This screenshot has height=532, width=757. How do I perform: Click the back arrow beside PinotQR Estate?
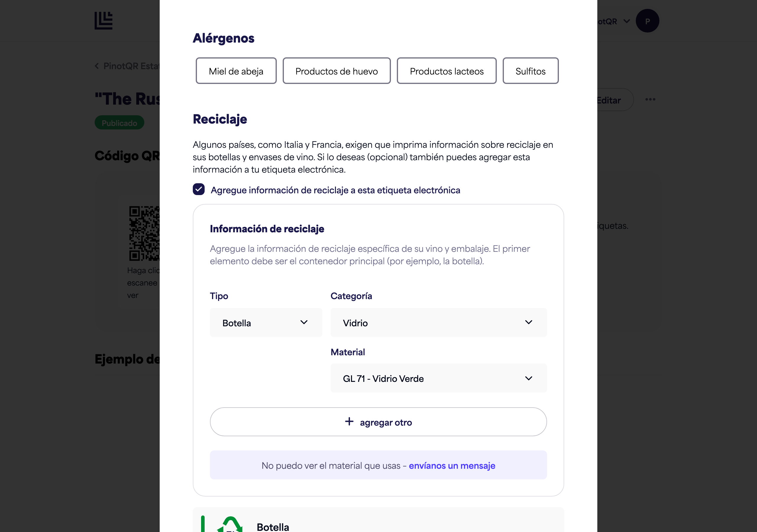click(x=97, y=66)
